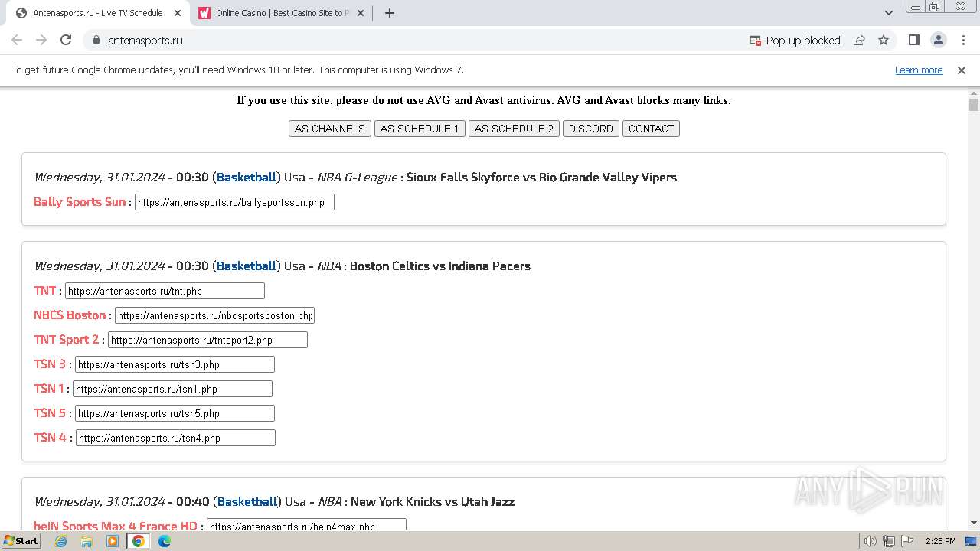
Task: Open File Explorer from the taskbar
Action: coord(87,541)
